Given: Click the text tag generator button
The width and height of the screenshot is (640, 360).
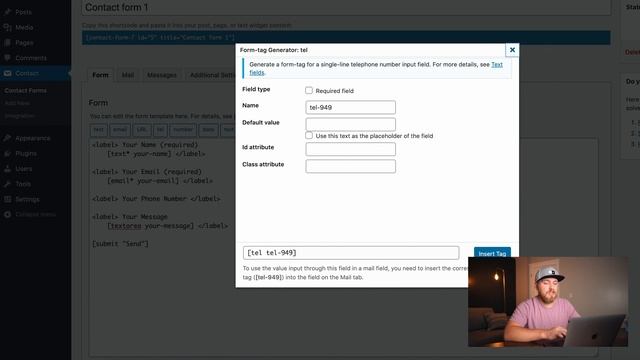Looking at the screenshot, I should click(x=98, y=130).
